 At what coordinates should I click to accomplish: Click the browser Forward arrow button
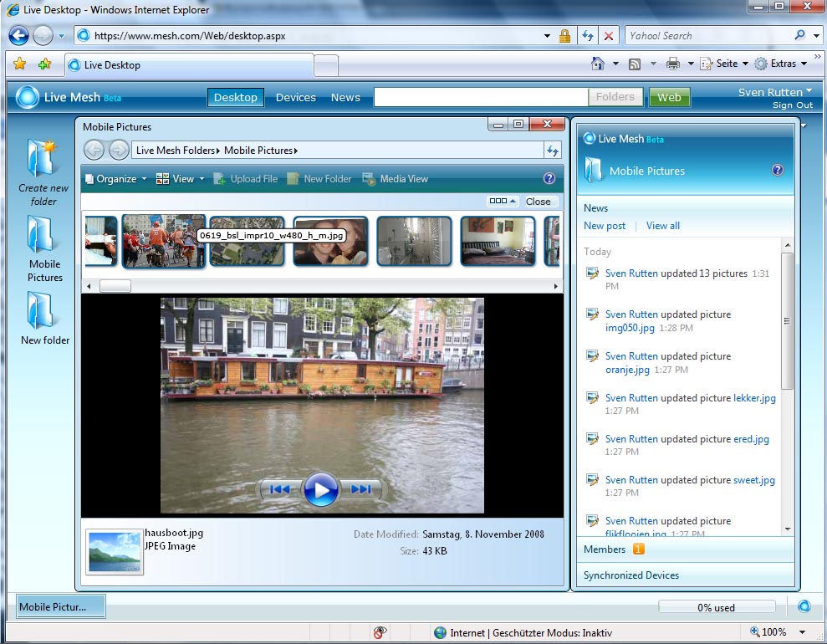click(43, 36)
